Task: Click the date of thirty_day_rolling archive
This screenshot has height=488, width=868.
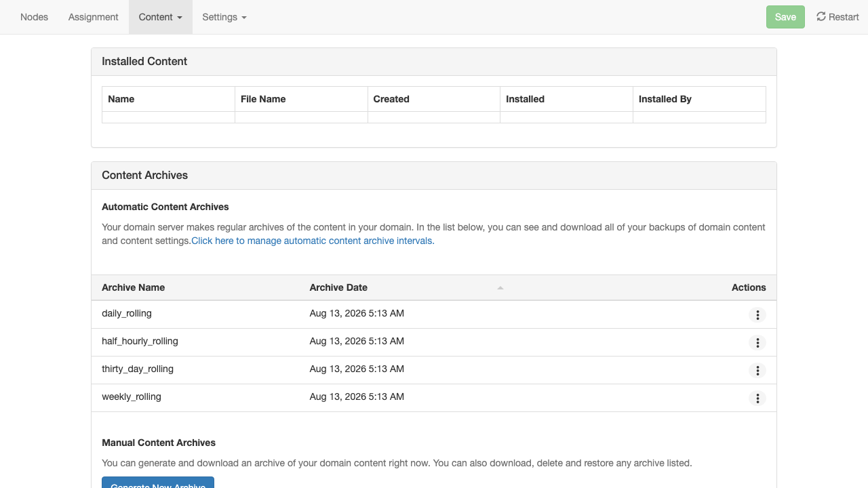Action: pyautogui.click(x=357, y=369)
